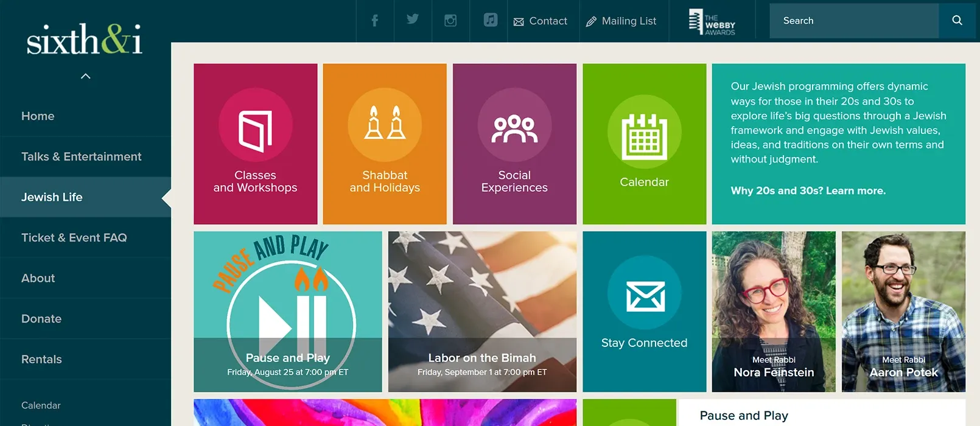Image resolution: width=980 pixels, height=426 pixels.
Task: Click 'Stay Connected' tile label
Action: (x=644, y=343)
